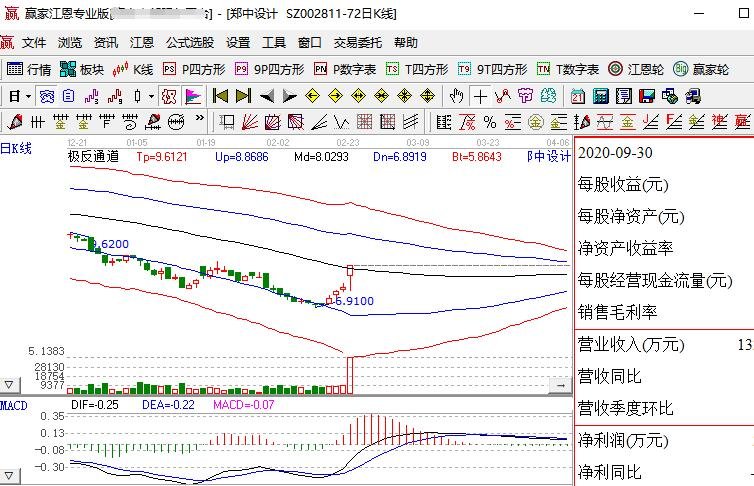Click the purple step line 3 icon
The width and height of the screenshot is (754, 486).
pos(91,97)
